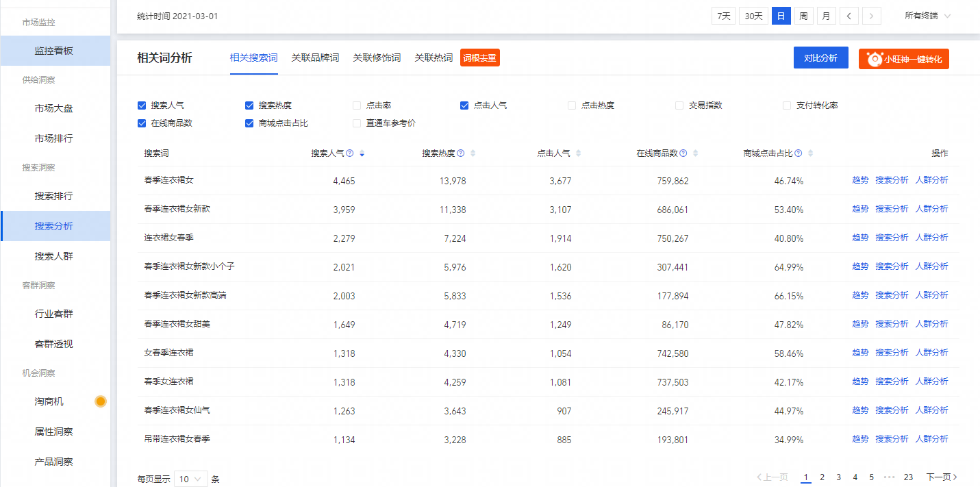The width and height of the screenshot is (980, 487).
Task: Open 搜索分析 for 女春季连衣裙
Action: [892, 353]
